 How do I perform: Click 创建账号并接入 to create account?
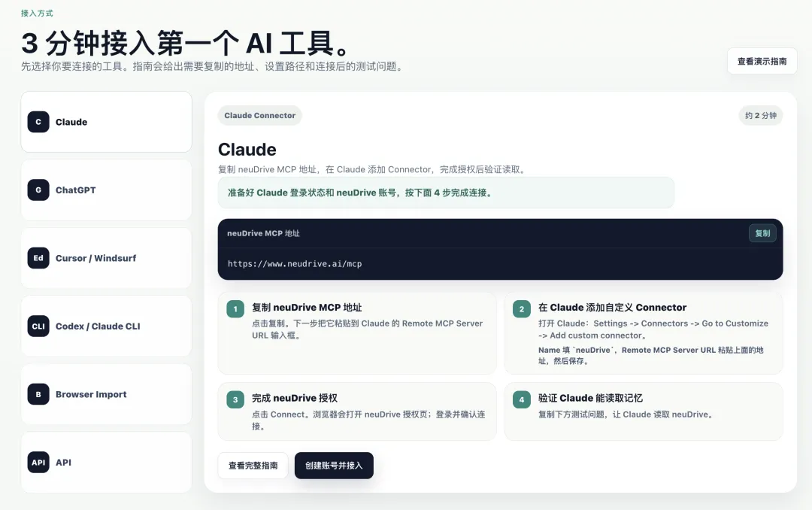click(x=334, y=466)
